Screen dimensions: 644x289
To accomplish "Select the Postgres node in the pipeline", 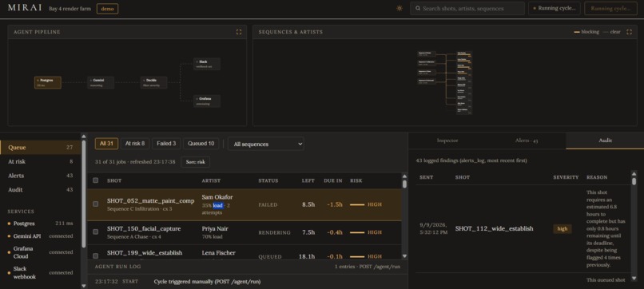I will pyautogui.click(x=48, y=82).
